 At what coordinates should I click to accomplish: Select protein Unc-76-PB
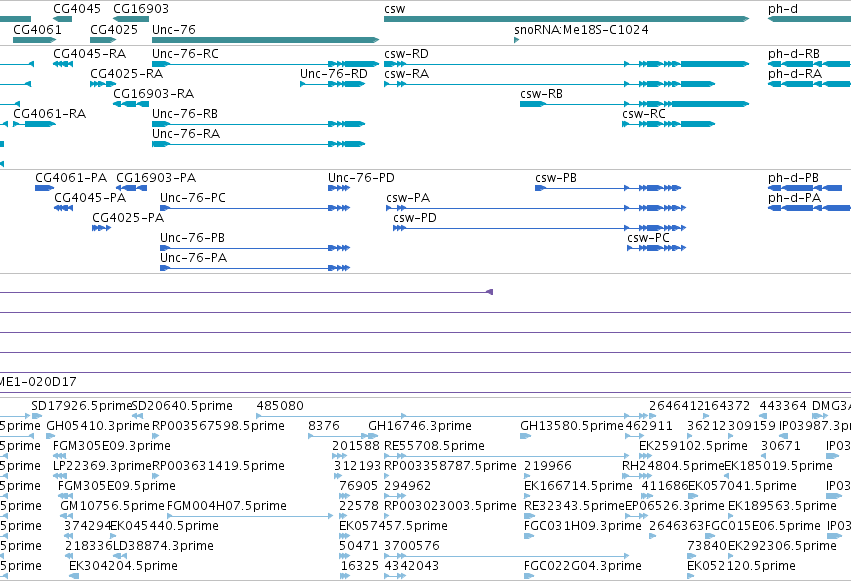tap(255, 248)
